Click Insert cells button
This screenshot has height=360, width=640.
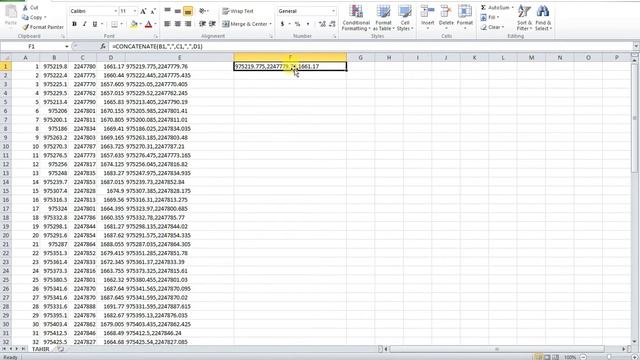(x=427, y=16)
